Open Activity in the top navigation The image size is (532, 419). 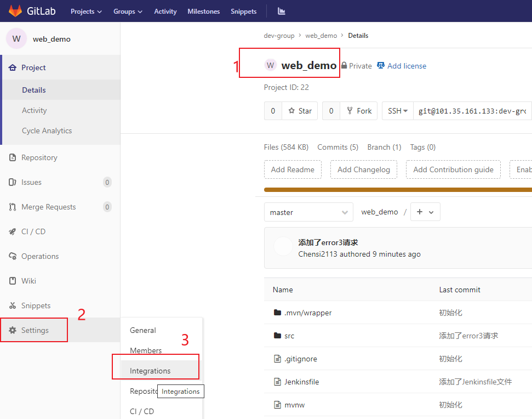165,11
